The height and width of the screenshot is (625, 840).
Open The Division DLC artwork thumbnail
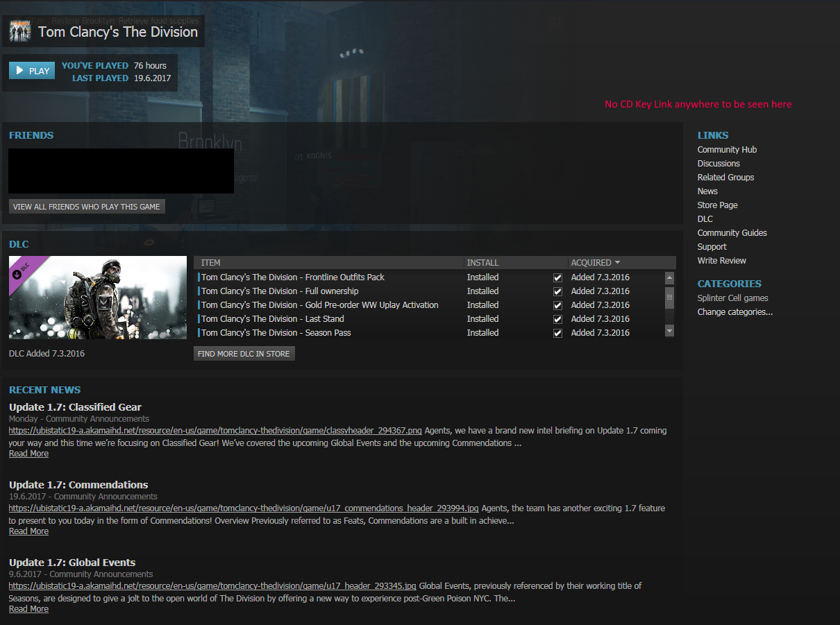(98, 298)
